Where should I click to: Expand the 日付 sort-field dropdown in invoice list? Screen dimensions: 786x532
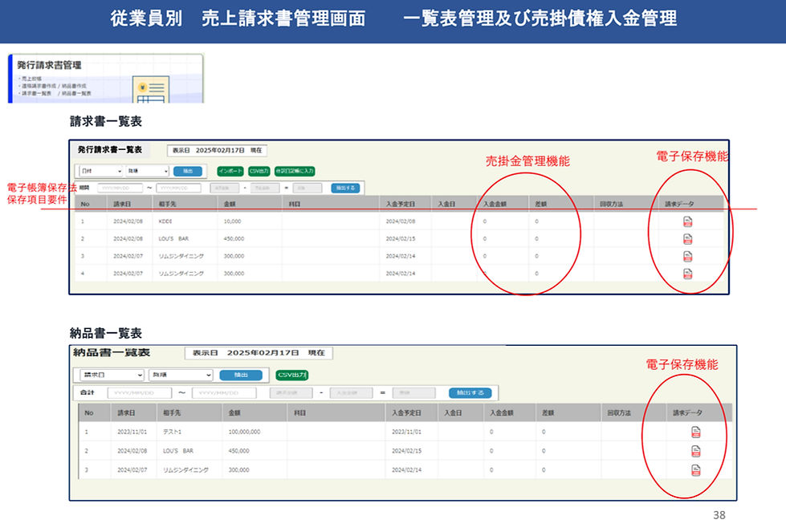[x=101, y=171]
